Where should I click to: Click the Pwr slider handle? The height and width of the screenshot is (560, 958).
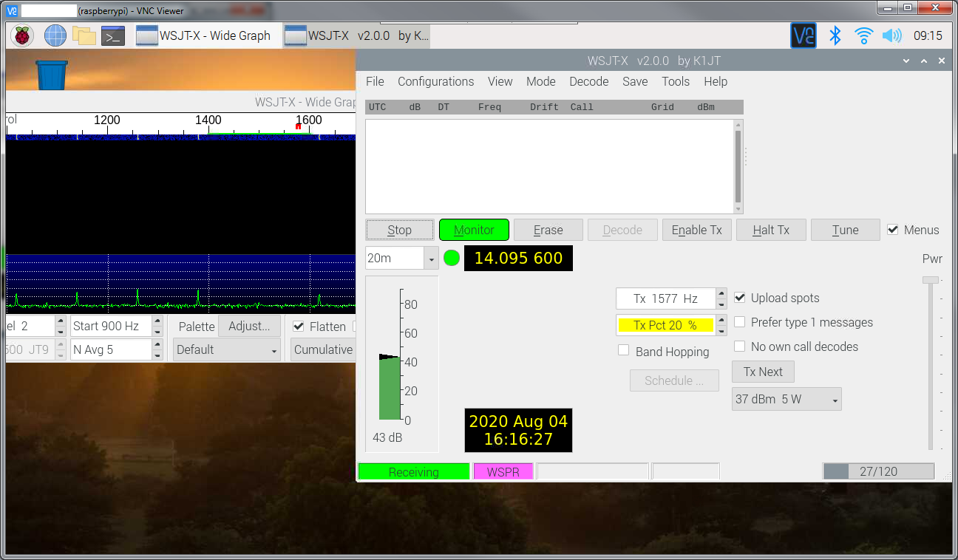coord(931,280)
